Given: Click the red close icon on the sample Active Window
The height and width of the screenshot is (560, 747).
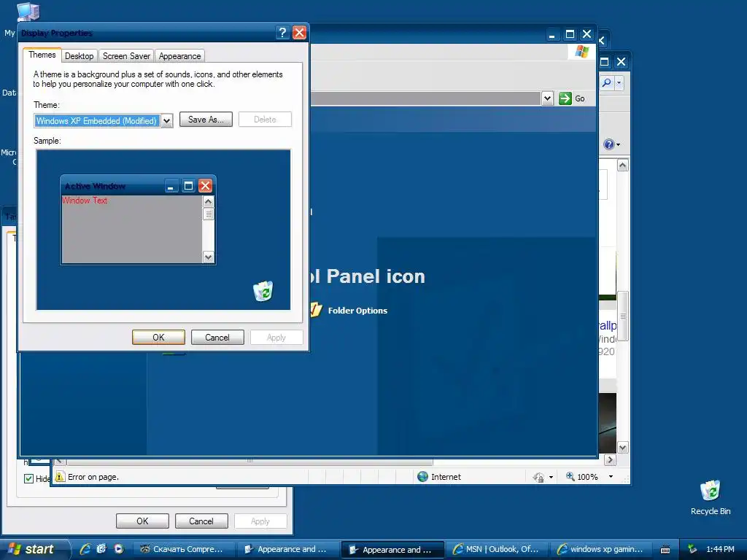Looking at the screenshot, I should (x=205, y=186).
